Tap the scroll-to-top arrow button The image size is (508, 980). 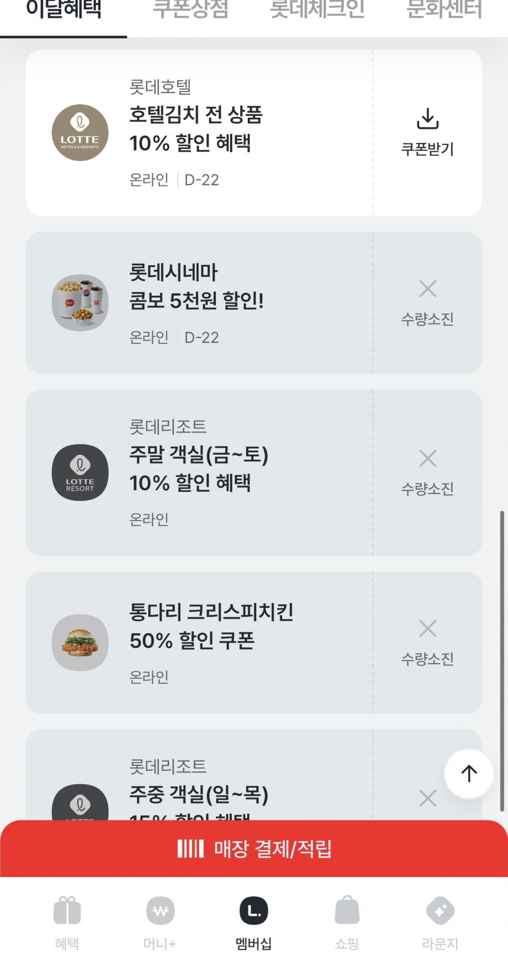tap(468, 773)
